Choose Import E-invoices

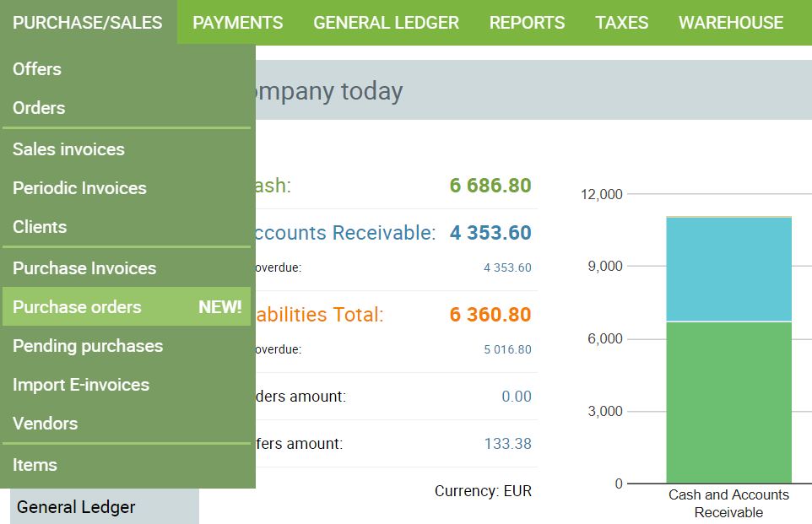tap(81, 385)
